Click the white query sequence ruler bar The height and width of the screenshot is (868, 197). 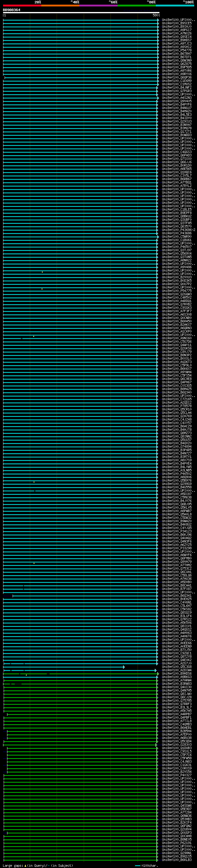(81, 13)
